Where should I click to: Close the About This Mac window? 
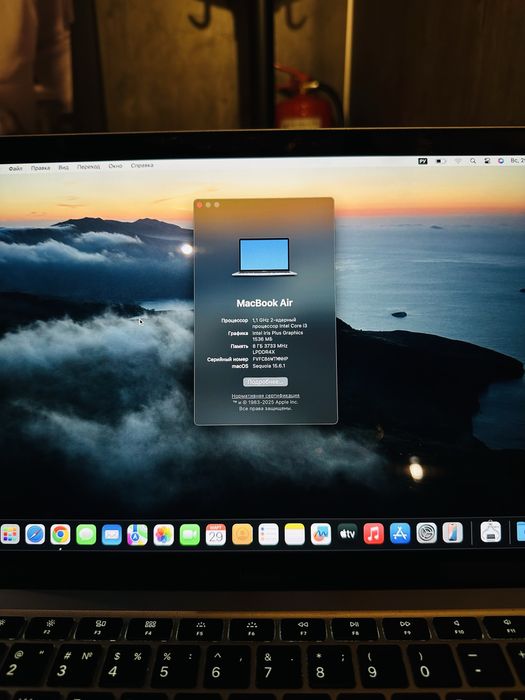pyautogui.click(x=200, y=205)
